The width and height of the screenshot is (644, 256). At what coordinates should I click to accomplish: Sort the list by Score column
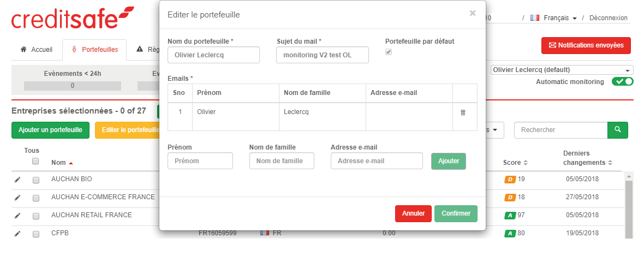(516, 163)
